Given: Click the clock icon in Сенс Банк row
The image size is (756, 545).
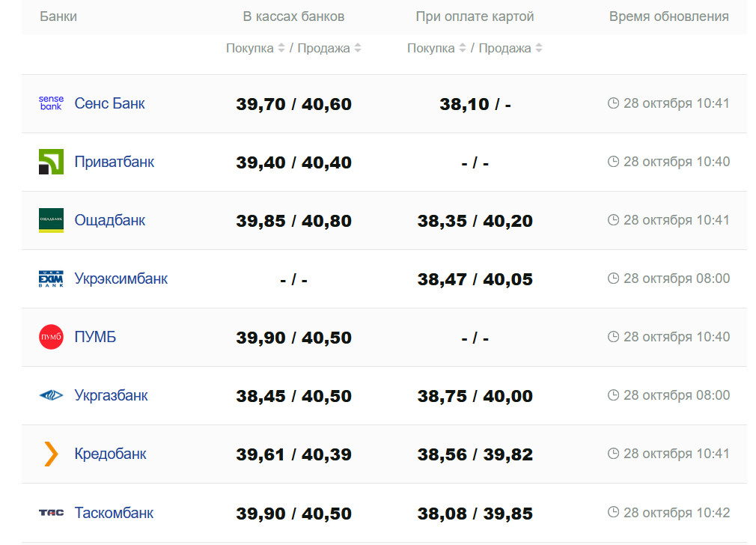Looking at the screenshot, I should coord(613,103).
